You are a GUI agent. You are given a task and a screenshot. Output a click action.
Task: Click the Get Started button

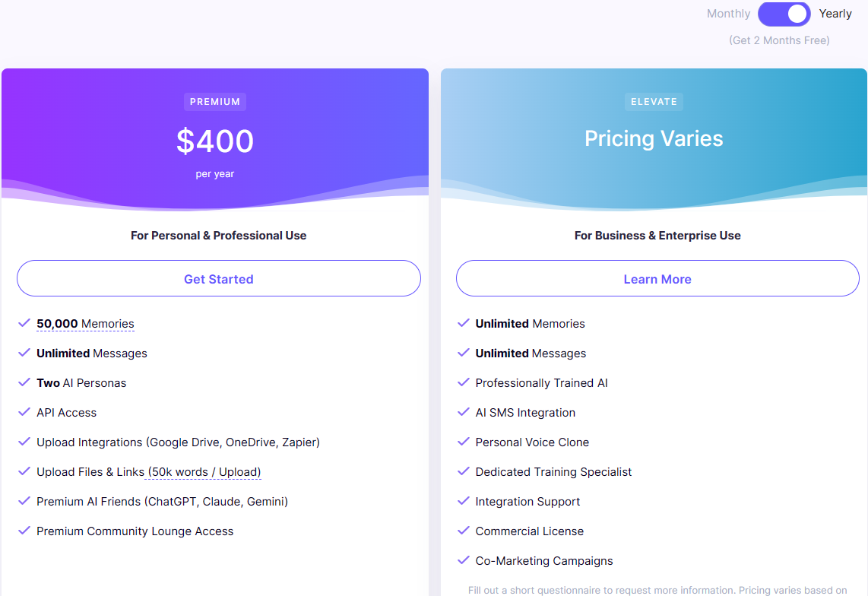click(219, 279)
